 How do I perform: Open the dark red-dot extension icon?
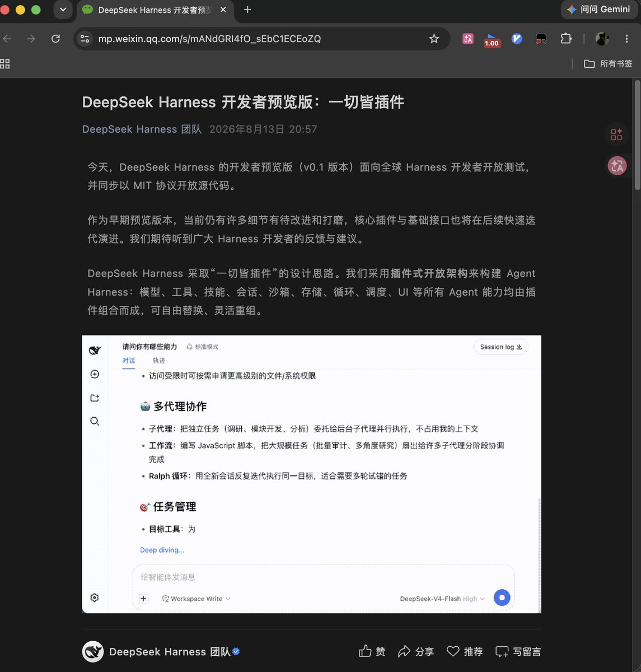[x=541, y=39]
